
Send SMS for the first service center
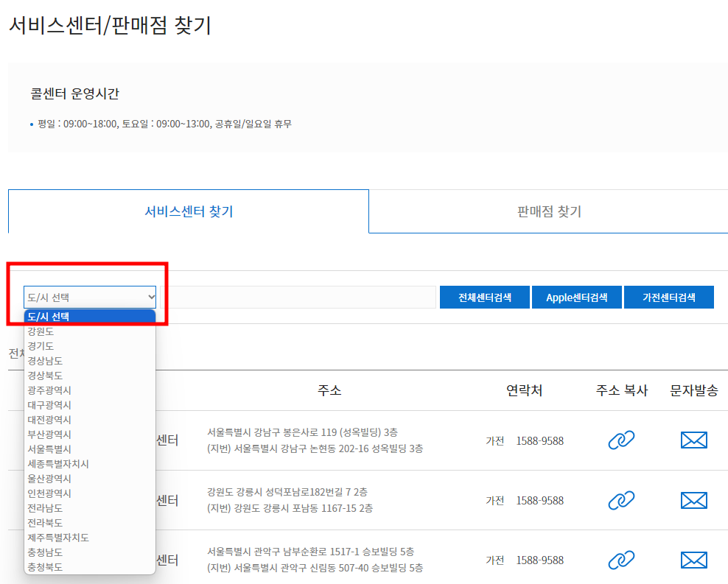693,440
